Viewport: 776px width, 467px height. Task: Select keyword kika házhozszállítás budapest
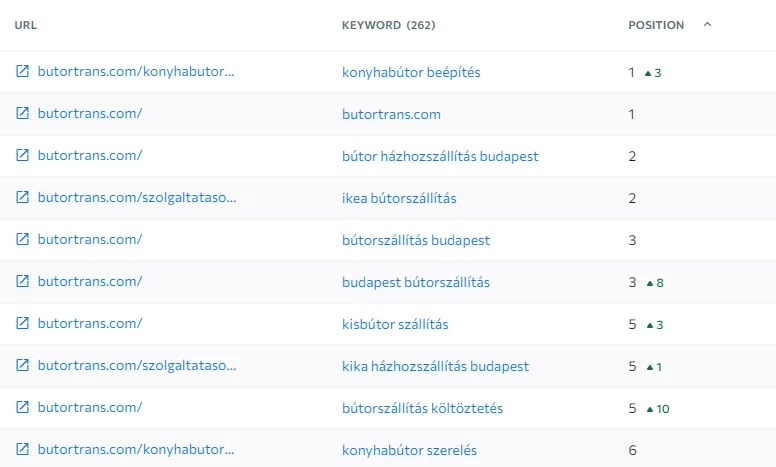point(435,366)
